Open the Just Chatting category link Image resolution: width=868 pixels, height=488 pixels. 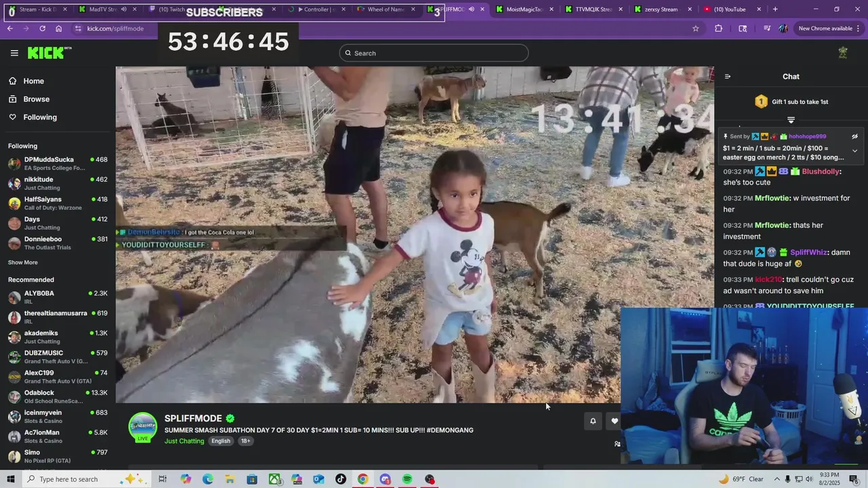click(184, 441)
